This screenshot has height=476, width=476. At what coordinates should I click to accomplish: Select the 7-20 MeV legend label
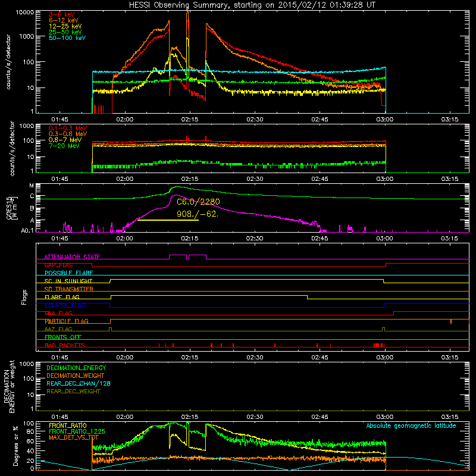[x=64, y=146]
